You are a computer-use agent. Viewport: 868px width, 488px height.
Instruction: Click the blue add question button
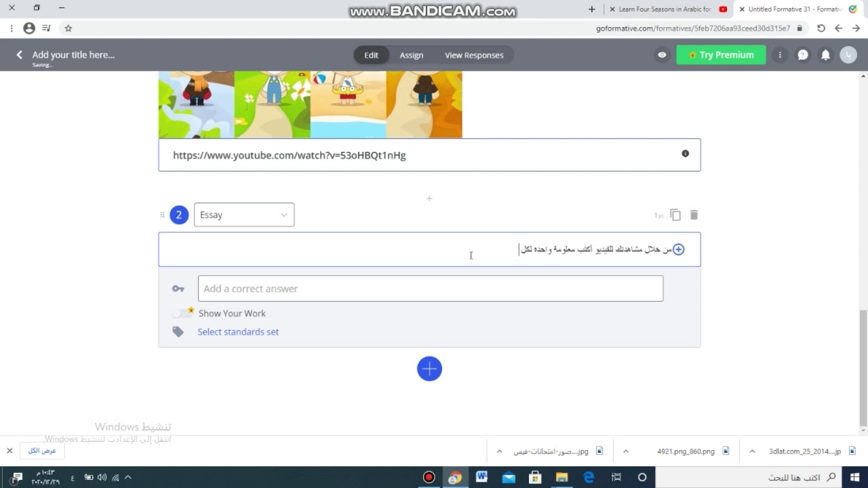click(x=429, y=369)
